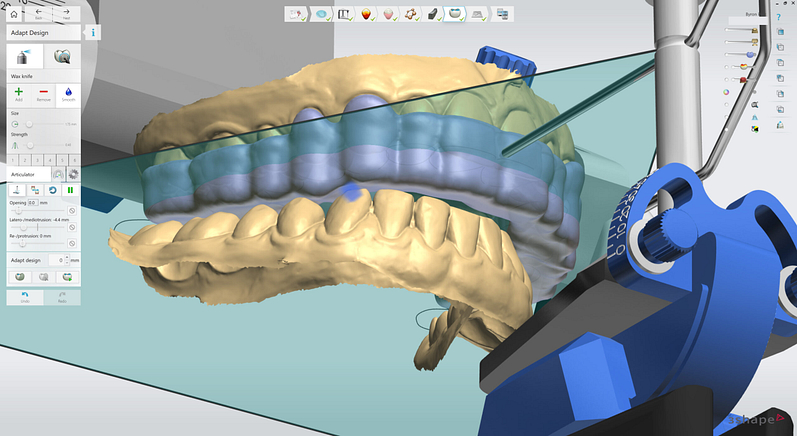Click the Redo button

[62, 296]
